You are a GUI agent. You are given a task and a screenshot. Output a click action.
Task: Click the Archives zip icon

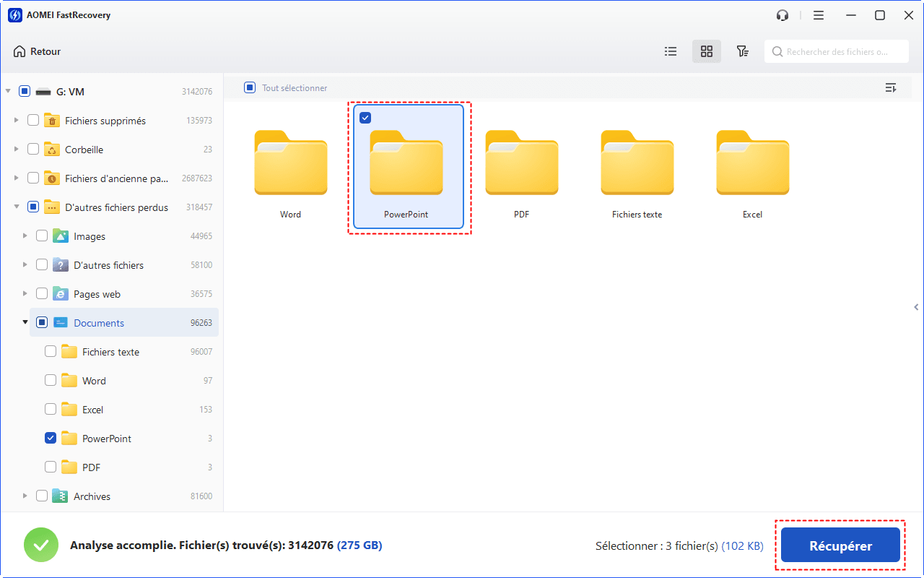coord(60,496)
